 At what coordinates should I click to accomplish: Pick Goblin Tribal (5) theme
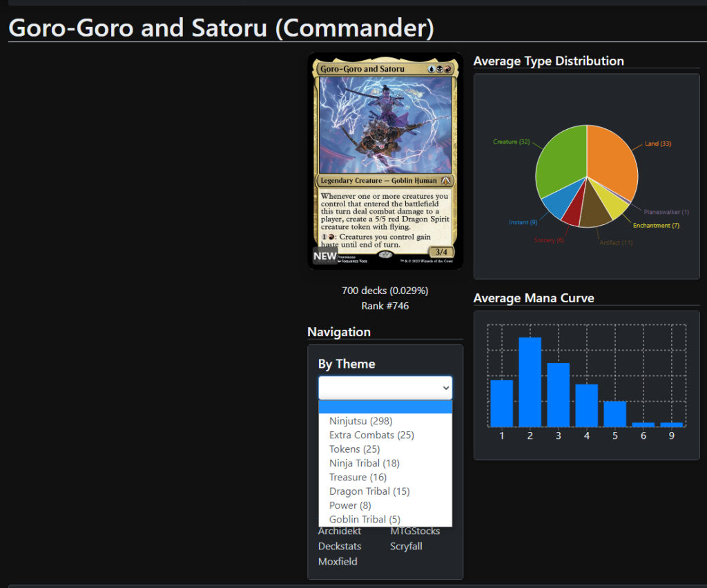pyautogui.click(x=365, y=519)
